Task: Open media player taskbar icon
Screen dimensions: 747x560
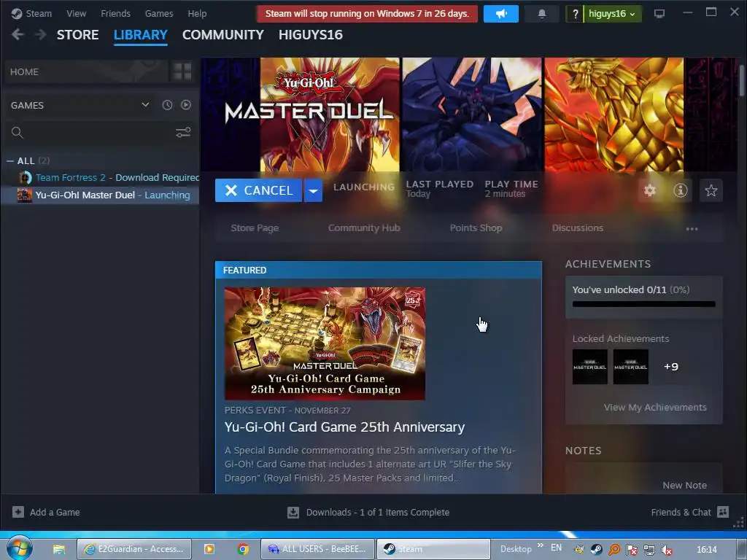Action: [x=209, y=549]
